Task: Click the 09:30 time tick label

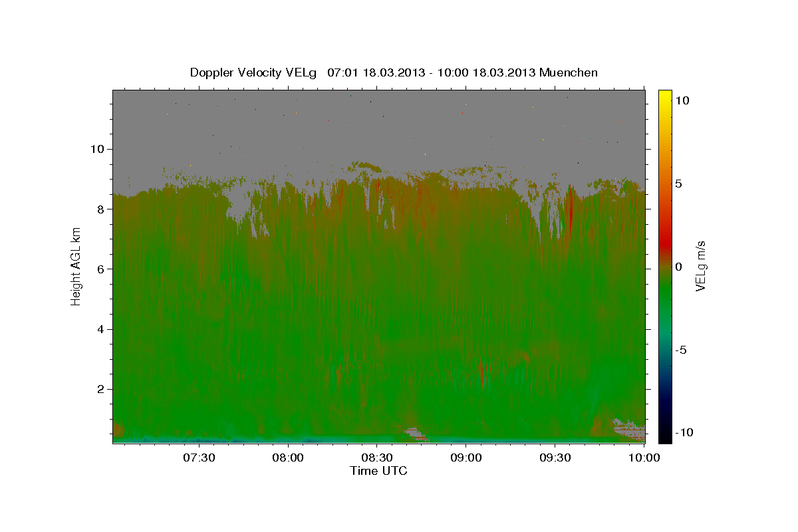Action: 555,458
